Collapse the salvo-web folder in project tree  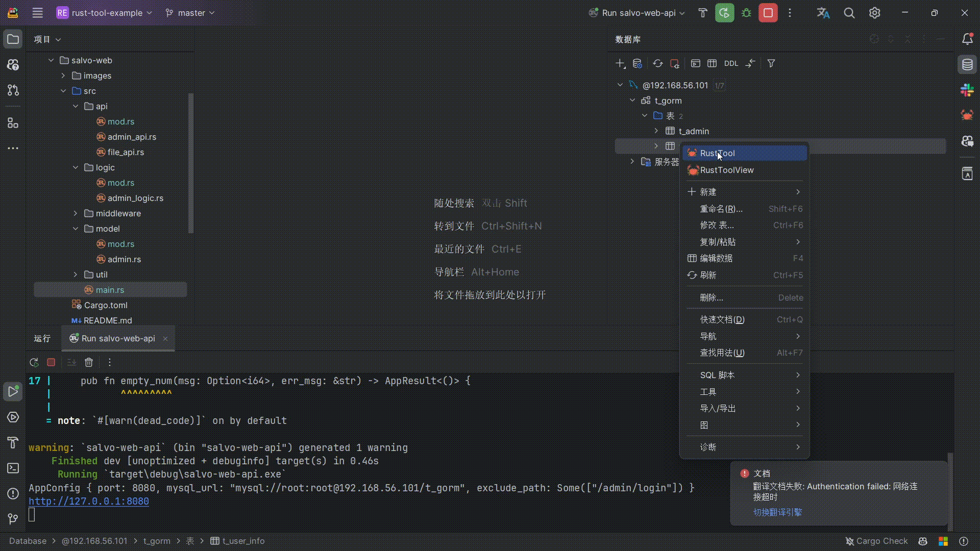(51, 60)
